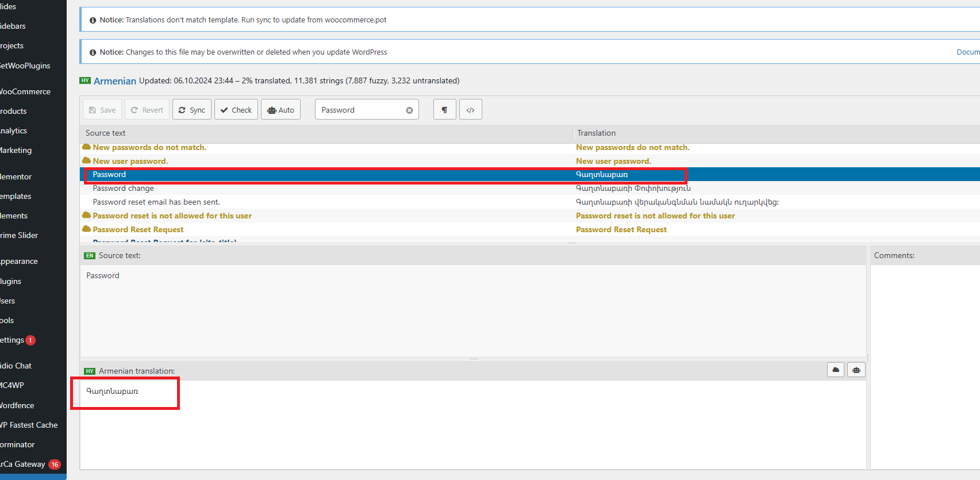Open Analytics in the sidebar
980x480 pixels.
click(x=13, y=130)
